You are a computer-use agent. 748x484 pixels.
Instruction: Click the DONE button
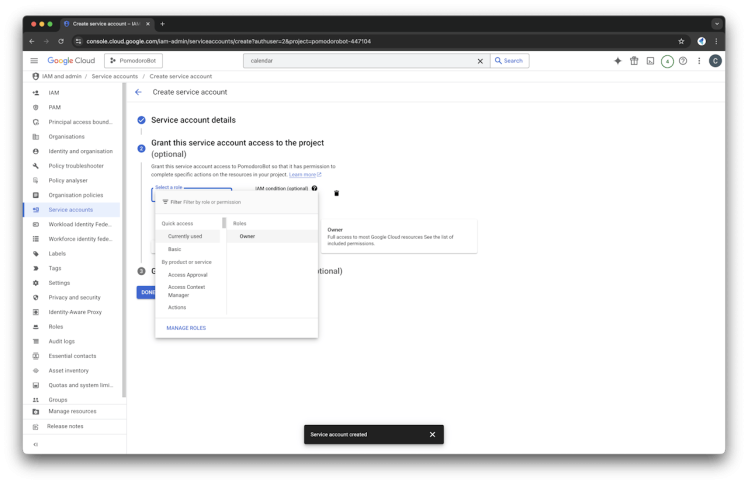[147, 292]
